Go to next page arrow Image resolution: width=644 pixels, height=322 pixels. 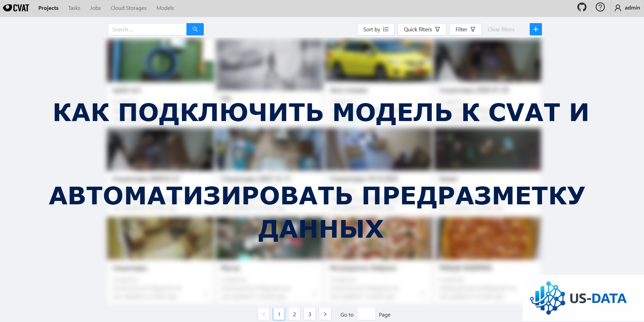[325, 314]
